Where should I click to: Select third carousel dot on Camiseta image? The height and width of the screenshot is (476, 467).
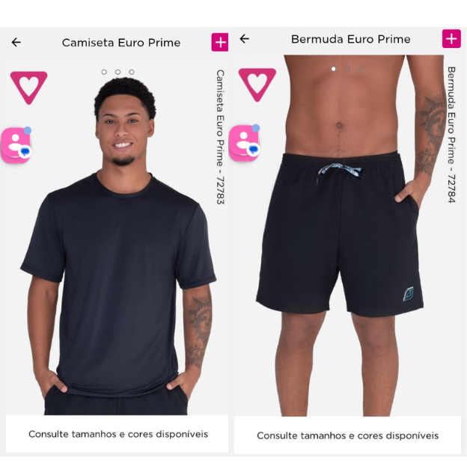pos(132,72)
